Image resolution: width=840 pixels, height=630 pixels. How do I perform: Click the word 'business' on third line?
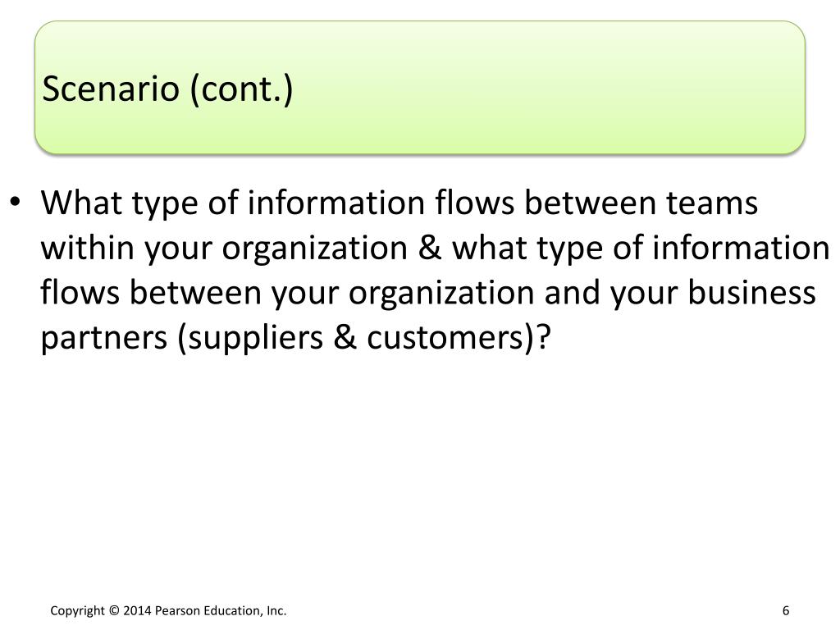tap(752, 293)
